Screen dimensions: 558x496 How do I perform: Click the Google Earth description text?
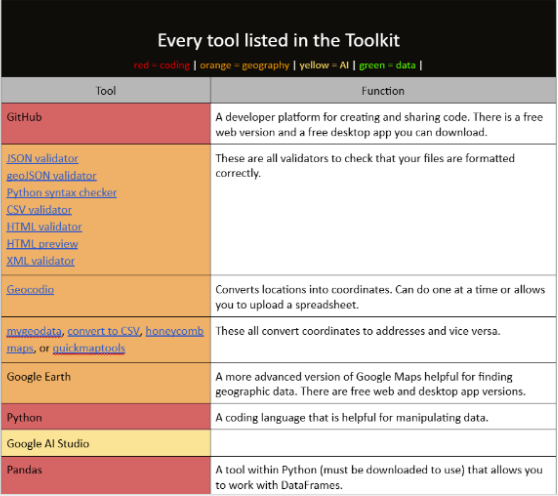tap(370, 384)
